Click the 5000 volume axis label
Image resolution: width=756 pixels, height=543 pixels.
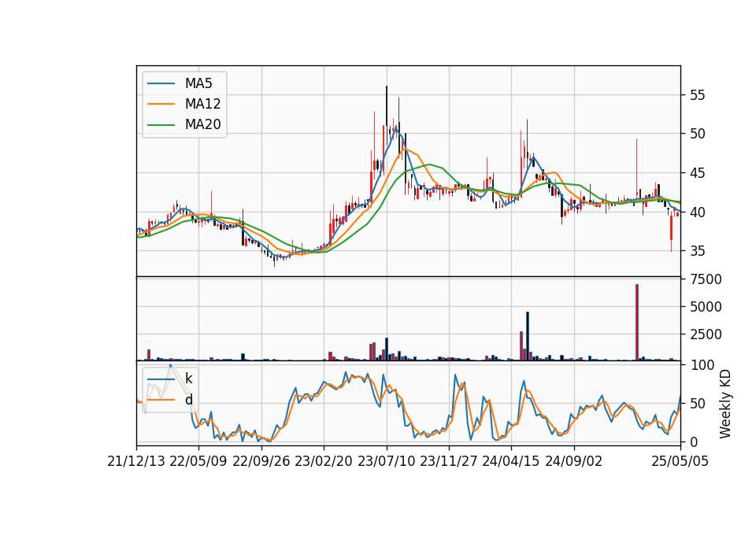(706, 307)
